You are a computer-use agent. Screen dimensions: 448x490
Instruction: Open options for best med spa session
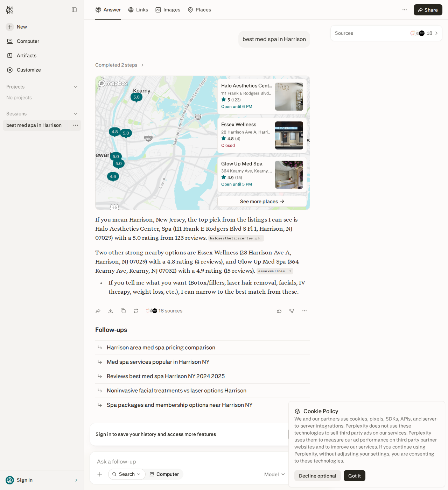click(76, 125)
